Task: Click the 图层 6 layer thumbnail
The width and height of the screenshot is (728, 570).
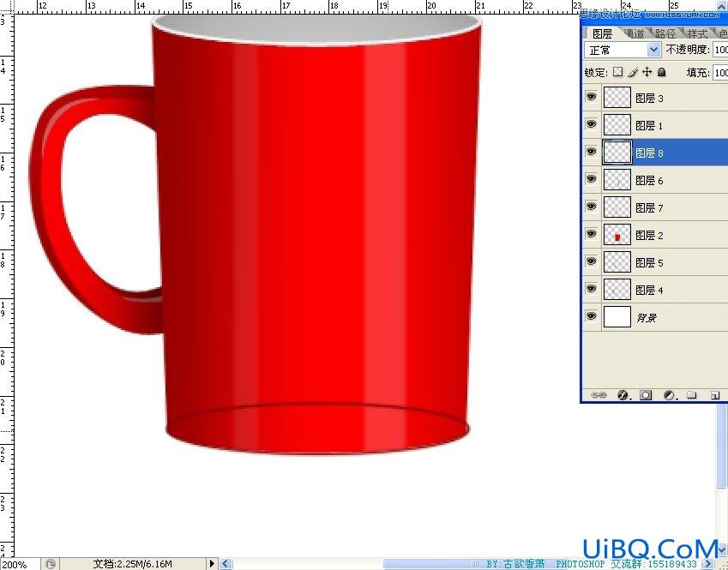Action: [617, 180]
